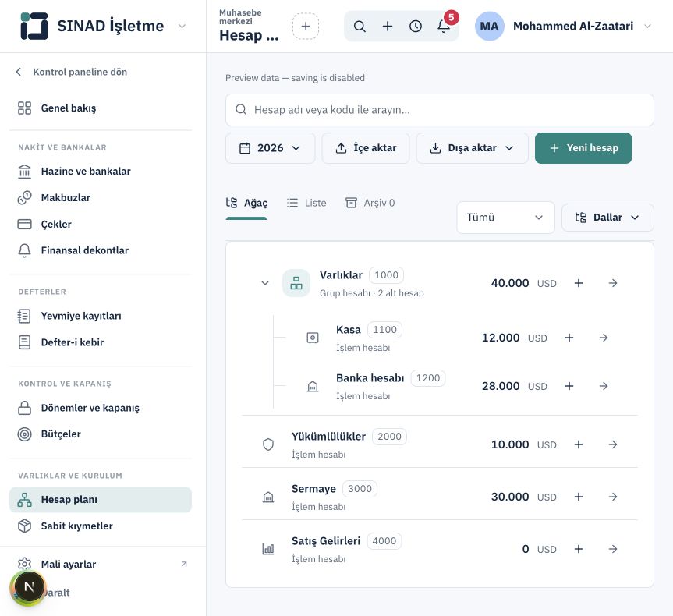Open Dönemler ve kapanış in sidebar

coord(101,408)
